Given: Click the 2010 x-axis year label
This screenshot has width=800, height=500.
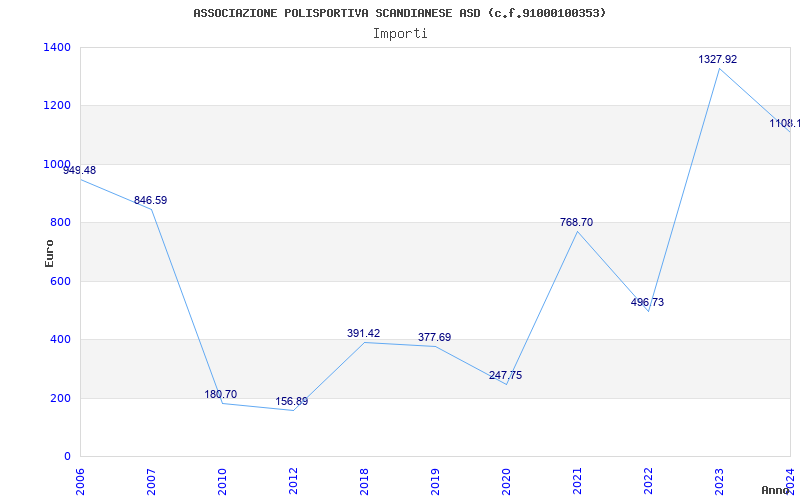Looking at the screenshot, I should [x=222, y=481].
